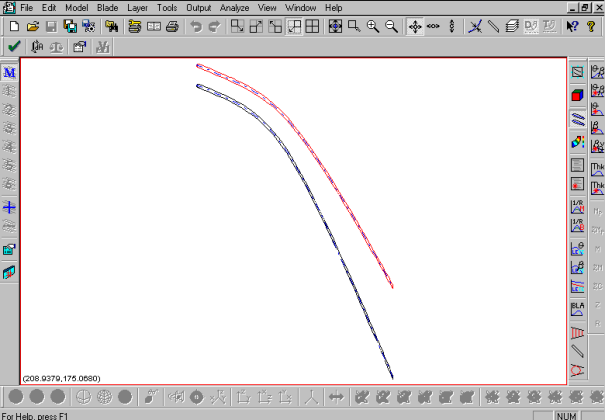This screenshot has width=605, height=420.
Task: Click the undo arrow icon
Action: (196, 26)
